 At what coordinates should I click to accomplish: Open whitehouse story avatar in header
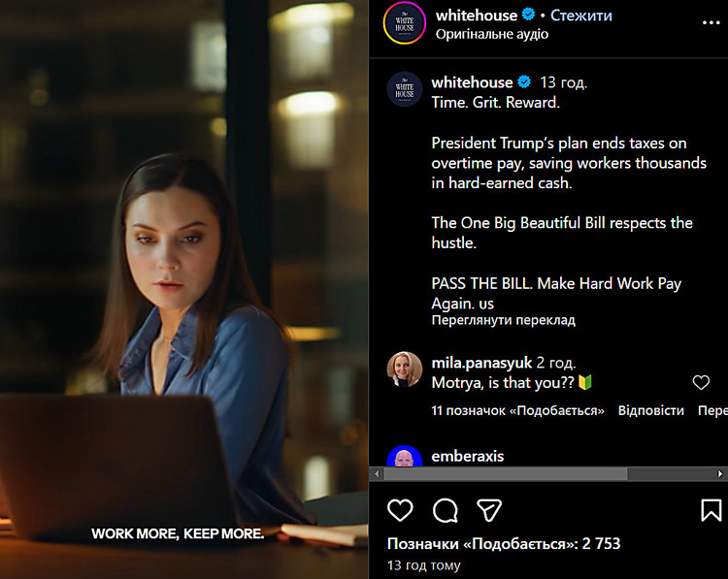405,23
